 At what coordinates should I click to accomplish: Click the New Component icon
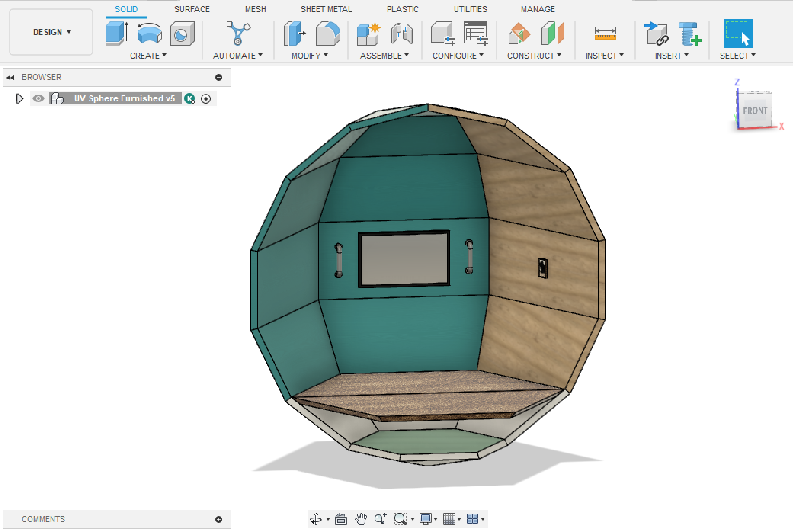click(x=368, y=34)
